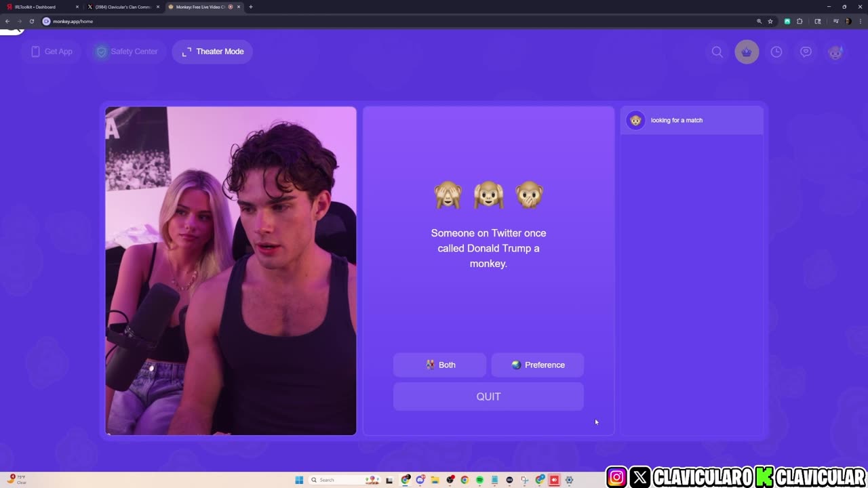Switch to Clavicular's Clan Community tab
Screen dimensions: 868x488
coord(123,7)
